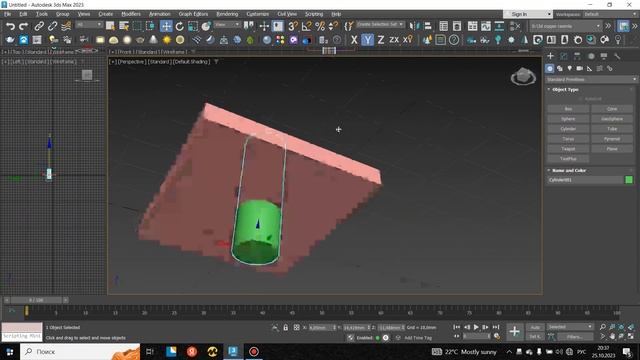Open the Animation menu
The width and height of the screenshot is (640, 360).
[x=159, y=14]
